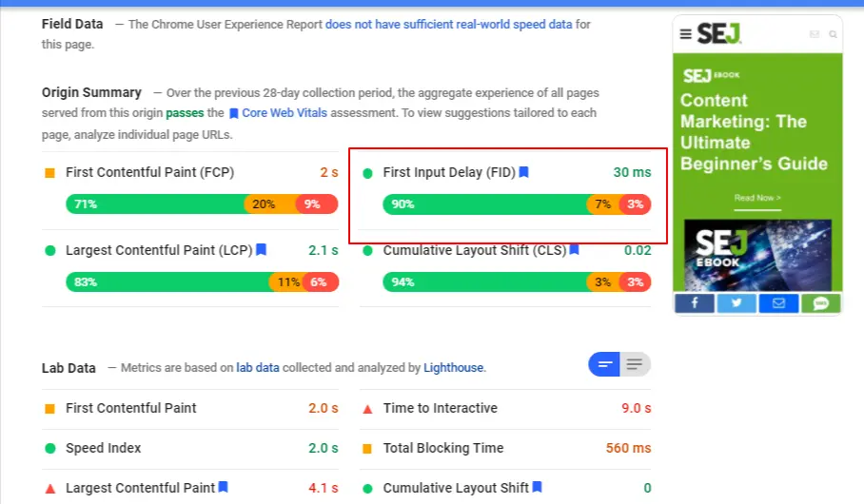864x504 pixels.
Task: Share via the email envelope button
Action: 778,303
